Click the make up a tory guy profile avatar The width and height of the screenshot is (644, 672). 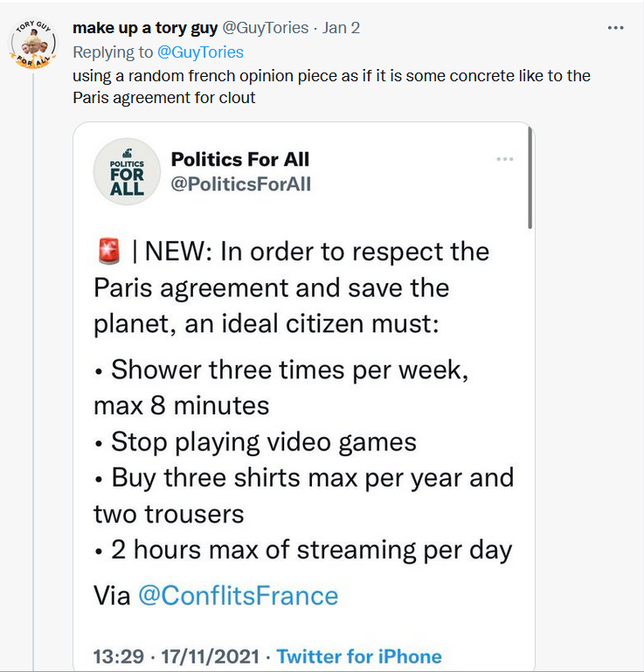point(34,42)
